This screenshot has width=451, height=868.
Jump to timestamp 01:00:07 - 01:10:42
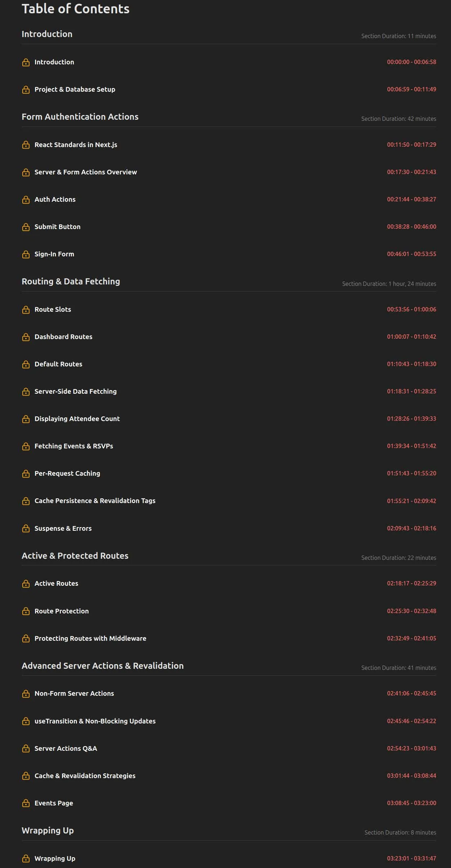click(411, 337)
